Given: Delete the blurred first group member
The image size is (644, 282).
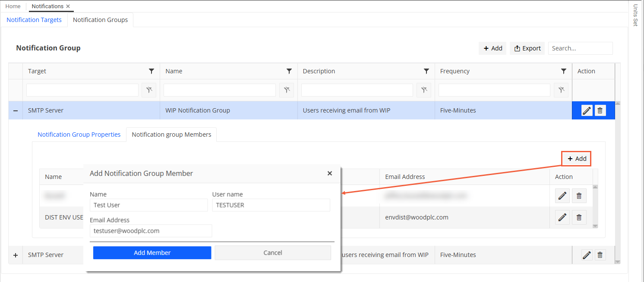Looking at the screenshot, I should [x=579, y=196].
